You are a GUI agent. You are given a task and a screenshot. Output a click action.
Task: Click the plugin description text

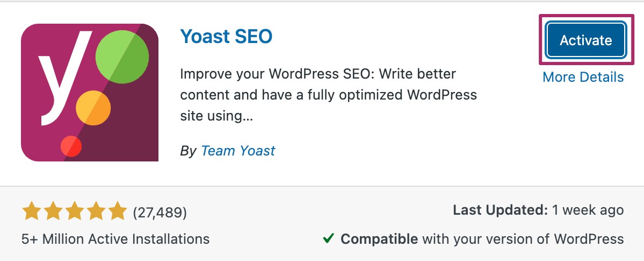(x=328, y=95)
